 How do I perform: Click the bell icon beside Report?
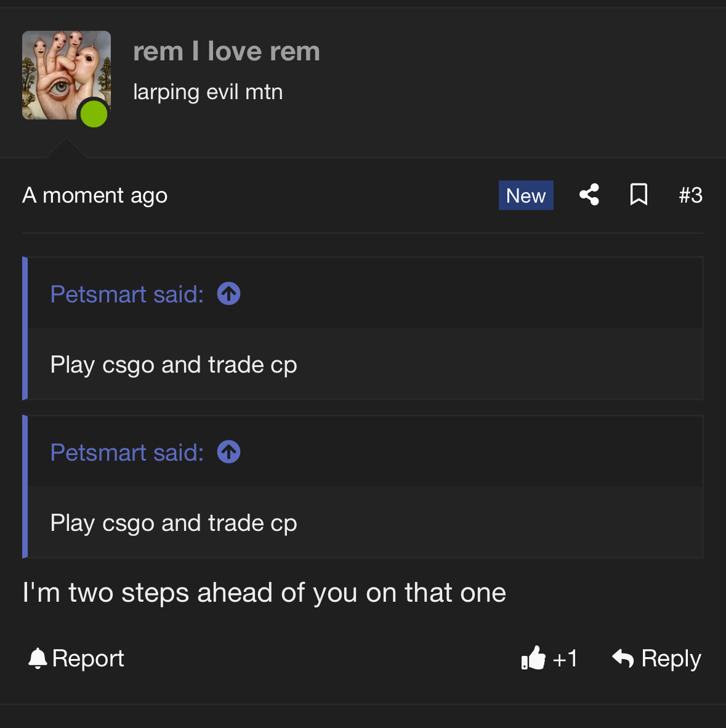click(38, 658)
